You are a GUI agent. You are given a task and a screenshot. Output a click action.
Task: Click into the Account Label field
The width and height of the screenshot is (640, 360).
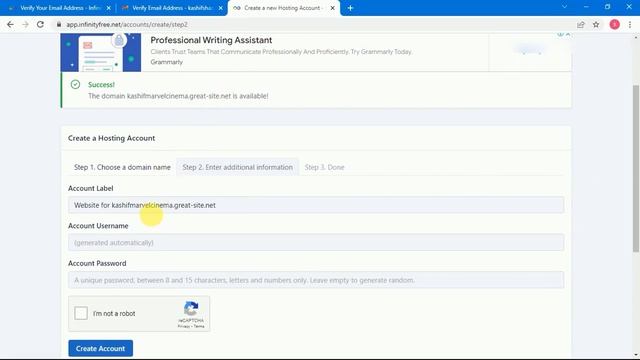point(316,205)
